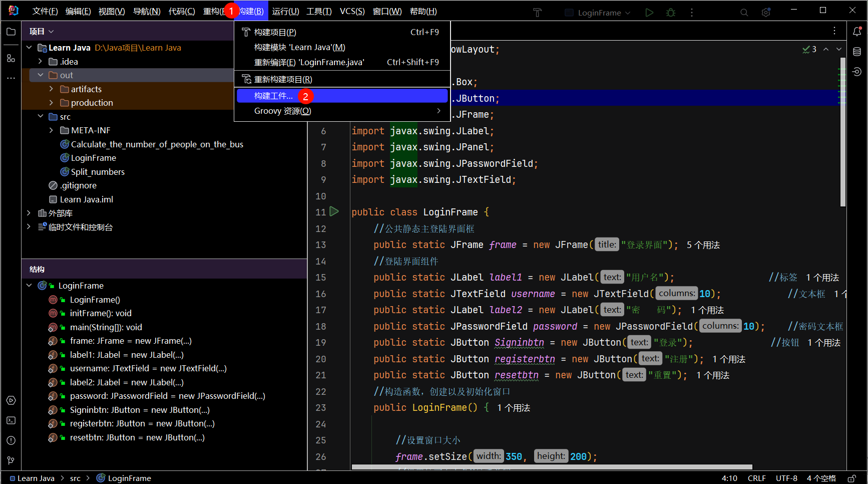Viewport: 868px width, 484px height.
Task: Select 重新构建项目(R) menu entry
Action: tap(342, 79)
